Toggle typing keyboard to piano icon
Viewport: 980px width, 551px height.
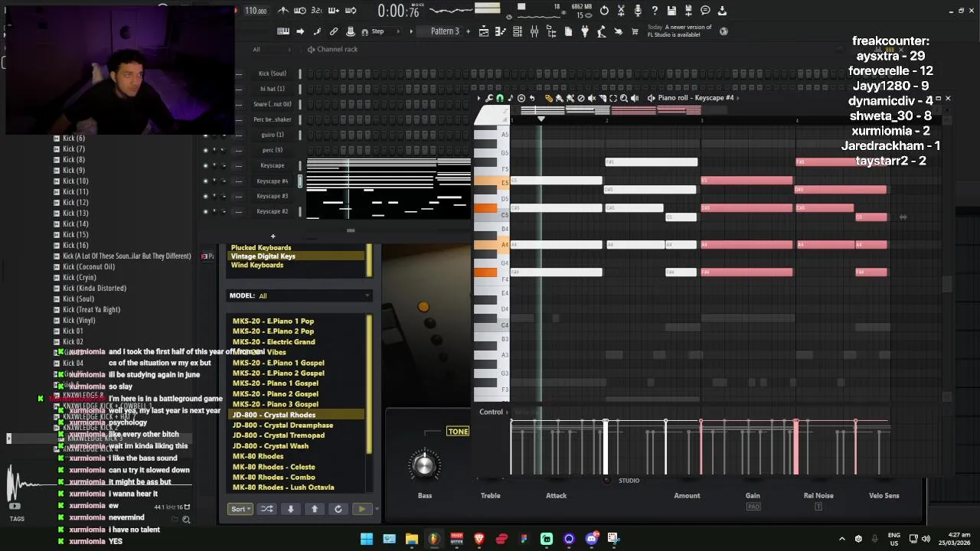tap(283, 31)
